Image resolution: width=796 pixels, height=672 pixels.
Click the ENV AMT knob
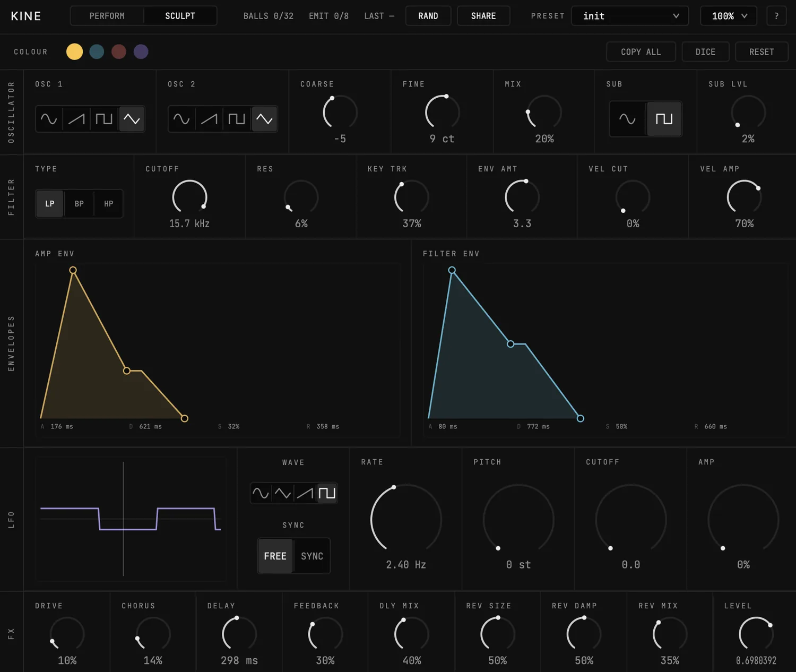pyautogui.click(x=522, y=197)
